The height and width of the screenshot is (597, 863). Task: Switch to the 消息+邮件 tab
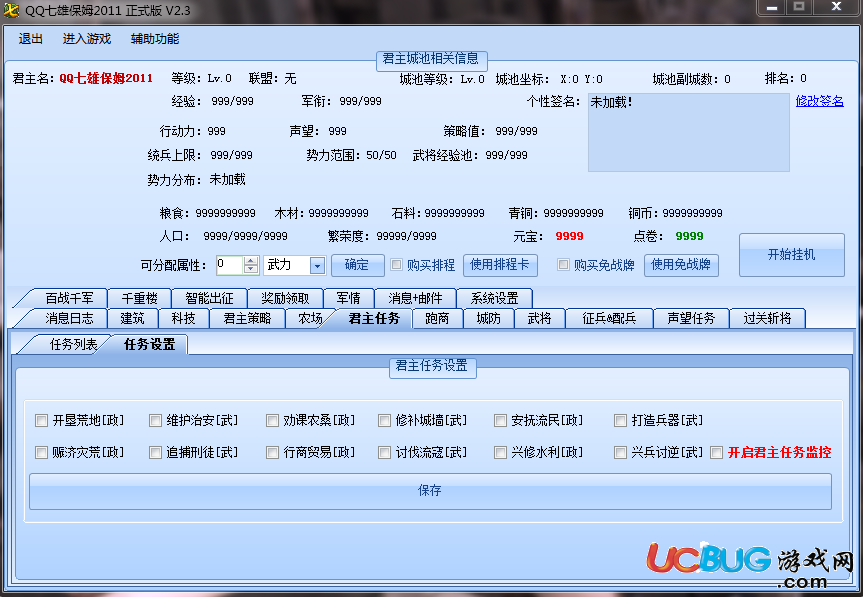coord(415,298)
